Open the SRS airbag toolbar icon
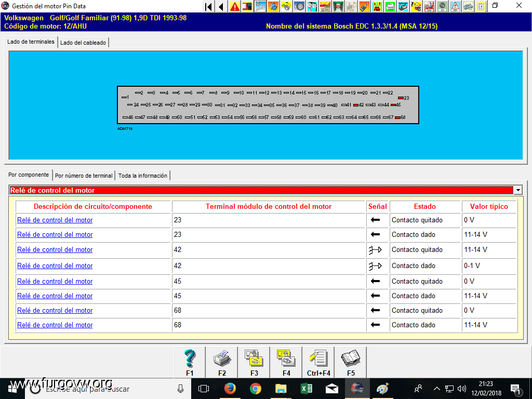The height and width of the screenshot is (399, 532). (429, 6)
